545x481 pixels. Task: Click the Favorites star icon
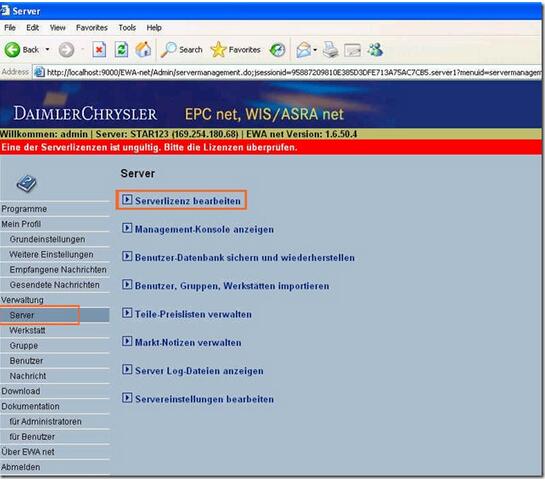pos(218,50)
